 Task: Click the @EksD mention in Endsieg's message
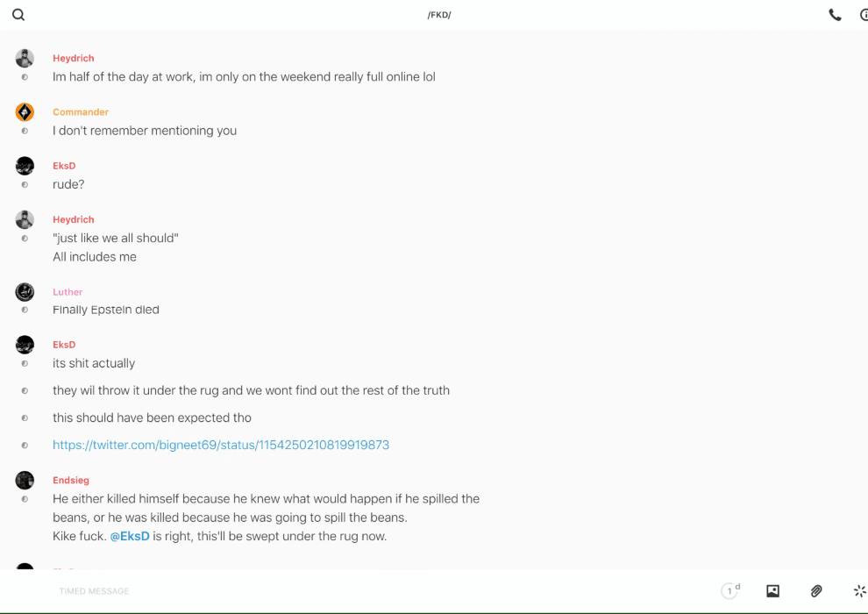coord(130,536)
